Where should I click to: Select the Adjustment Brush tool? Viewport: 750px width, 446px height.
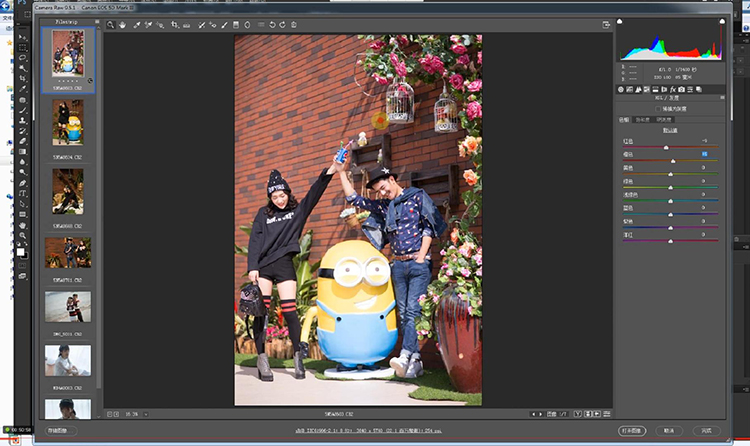[224, 25]
